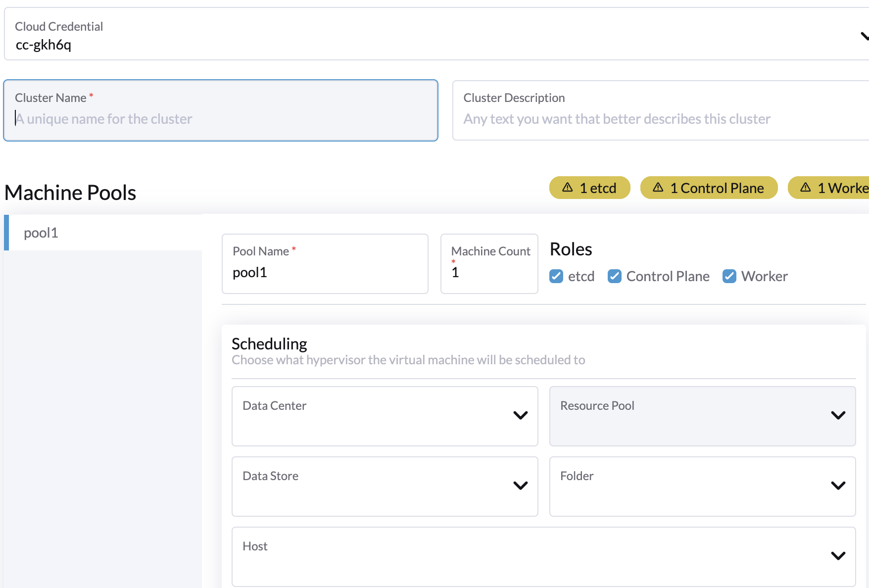Uncheck the etcd role checkbox
The width and height of the screenshot is (869, 588).
pos(557,276)
